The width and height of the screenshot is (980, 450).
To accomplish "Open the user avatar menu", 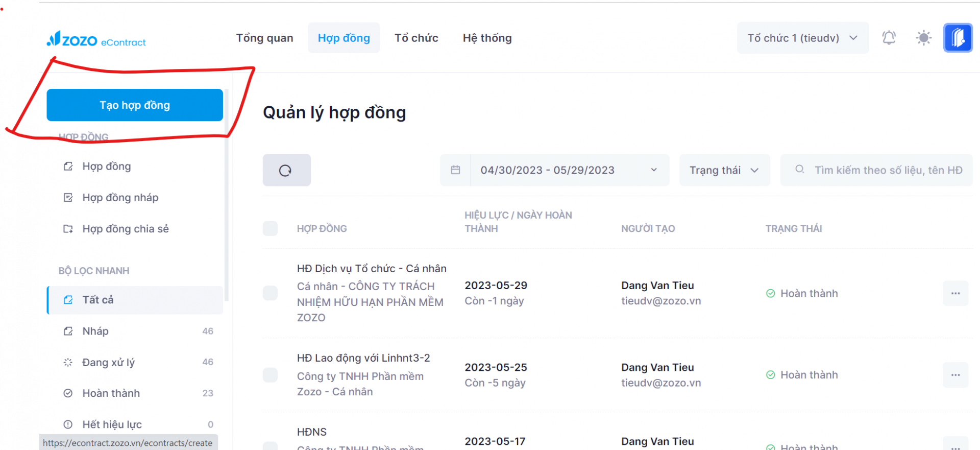I will click(958, 38).
